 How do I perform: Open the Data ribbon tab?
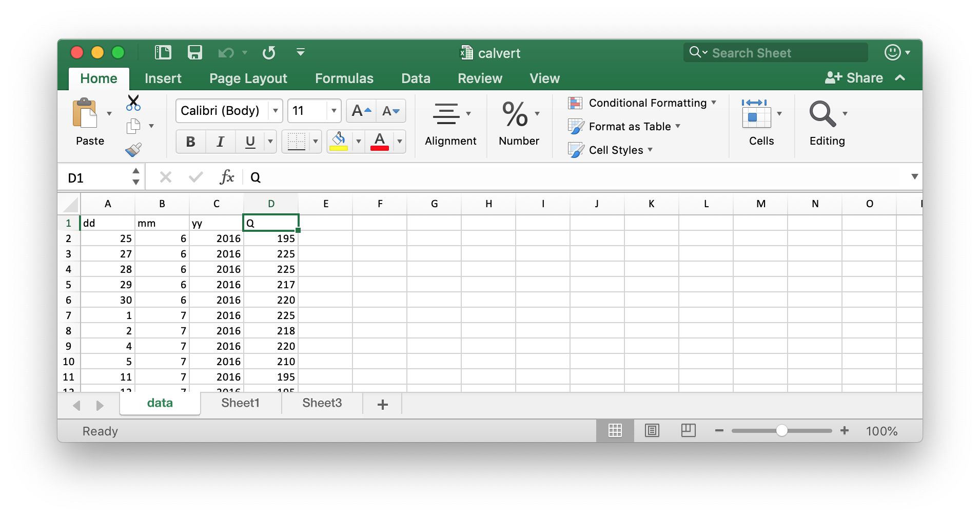click(x=416, y=78)
